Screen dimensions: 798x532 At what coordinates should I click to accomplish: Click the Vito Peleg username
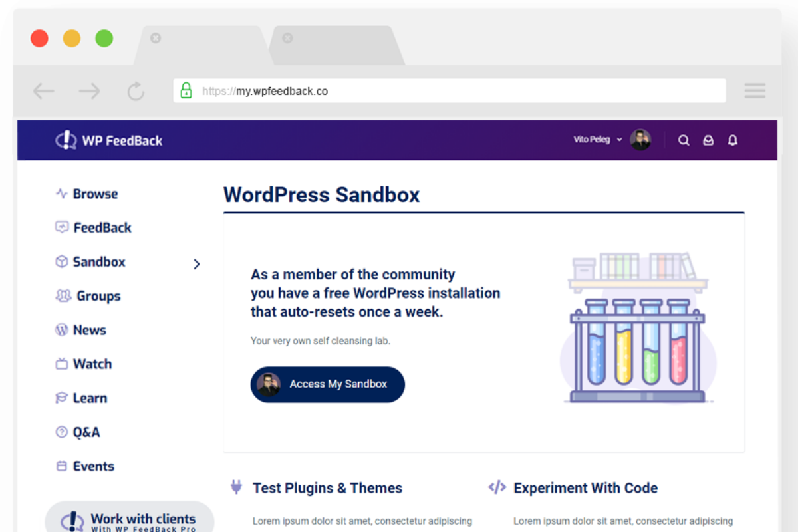592,140
